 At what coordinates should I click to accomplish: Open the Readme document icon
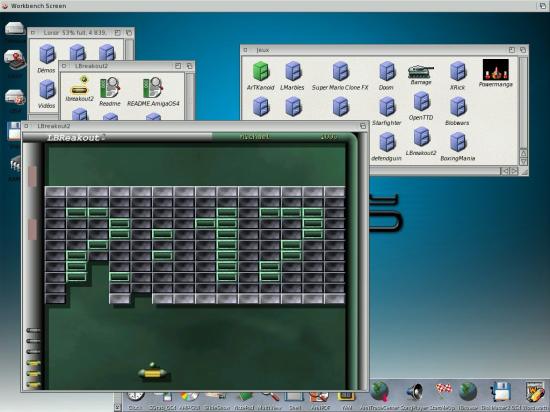coord(110,88)
